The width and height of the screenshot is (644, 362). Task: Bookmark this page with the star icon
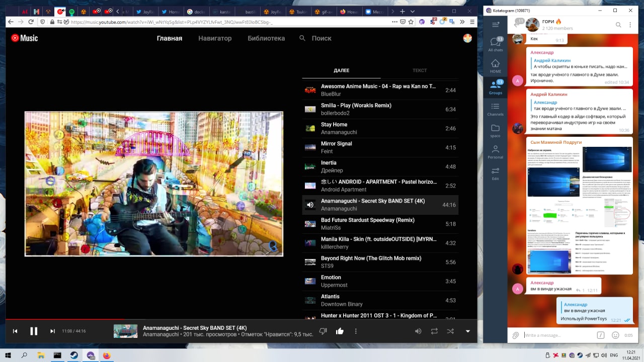point(410,22)
